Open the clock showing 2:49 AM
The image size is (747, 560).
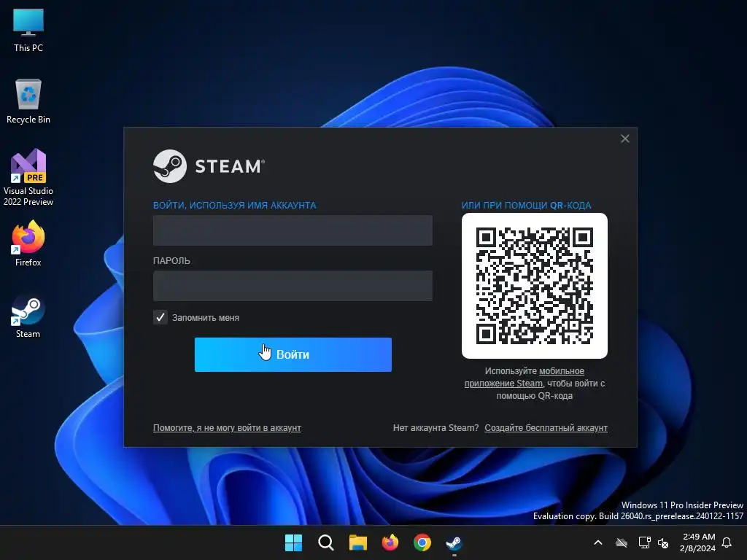click(x=698, y=542)
